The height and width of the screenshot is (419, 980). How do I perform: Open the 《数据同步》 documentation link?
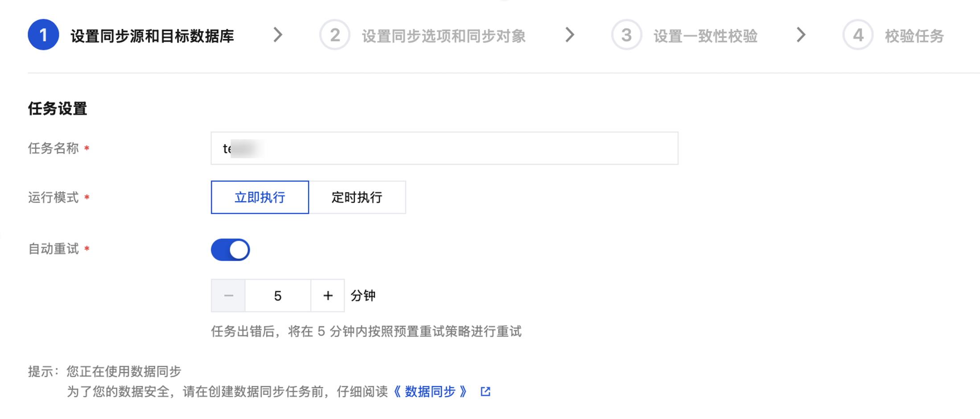[430, 391]
